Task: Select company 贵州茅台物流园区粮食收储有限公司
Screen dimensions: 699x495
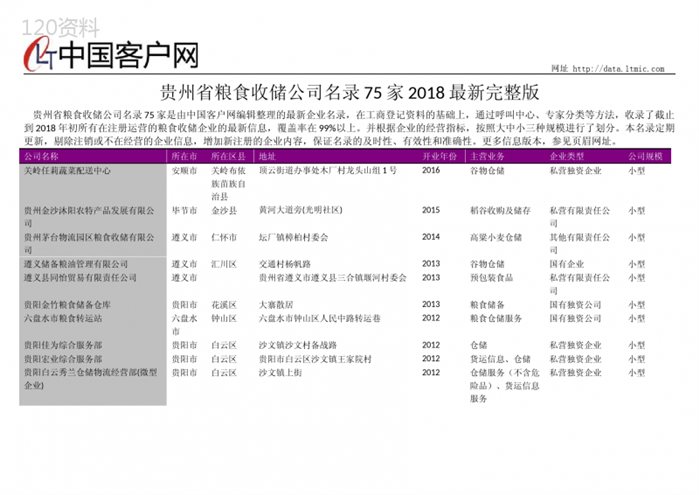Action: pos(89,243)
